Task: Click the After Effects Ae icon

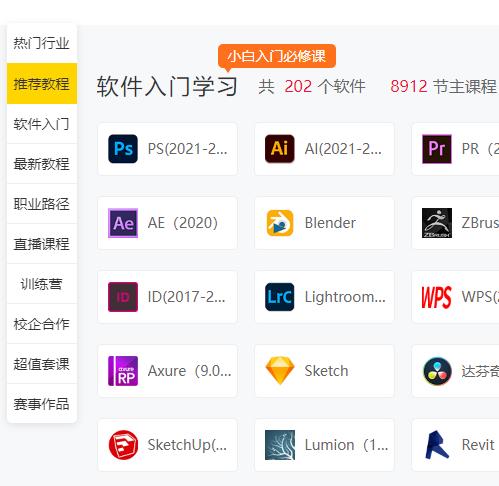Action: 123,223
